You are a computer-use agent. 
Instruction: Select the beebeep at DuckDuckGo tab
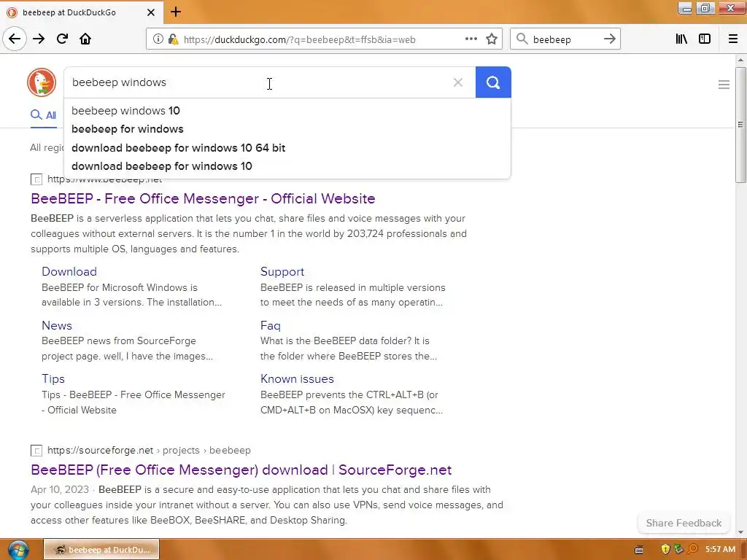point(81,12)
